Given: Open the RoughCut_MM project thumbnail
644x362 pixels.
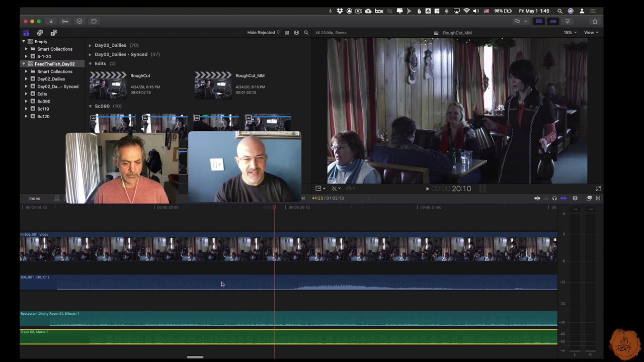Looking at the screenshot, I should (x=213, y=85).
